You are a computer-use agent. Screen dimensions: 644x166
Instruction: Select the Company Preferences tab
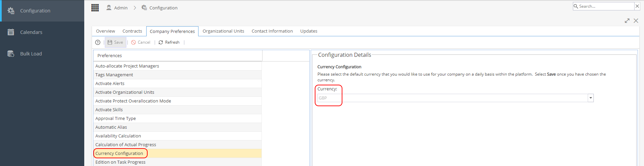coord(172,31)
